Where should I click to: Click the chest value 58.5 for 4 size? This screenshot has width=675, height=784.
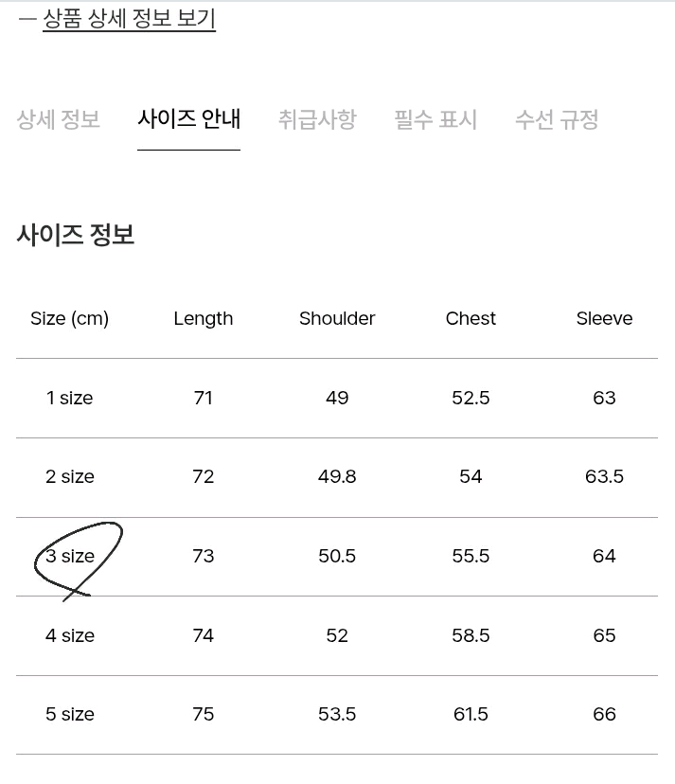point(470,635)
